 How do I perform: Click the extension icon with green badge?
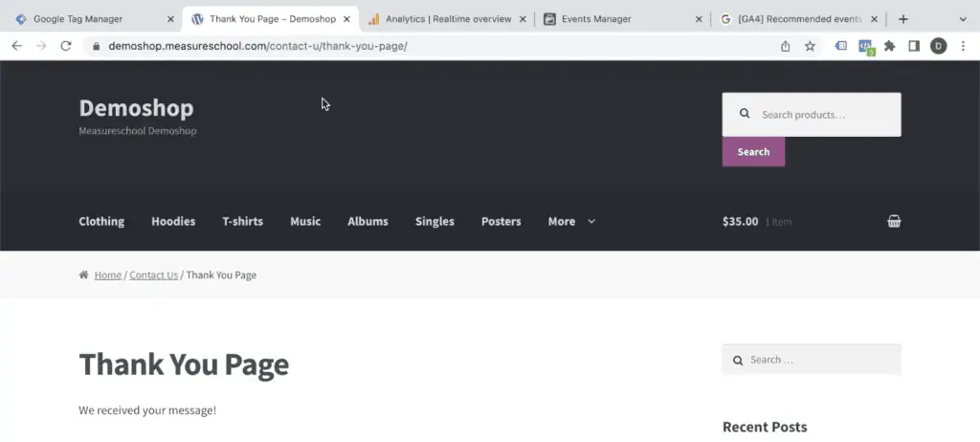[x=865, y=47]
